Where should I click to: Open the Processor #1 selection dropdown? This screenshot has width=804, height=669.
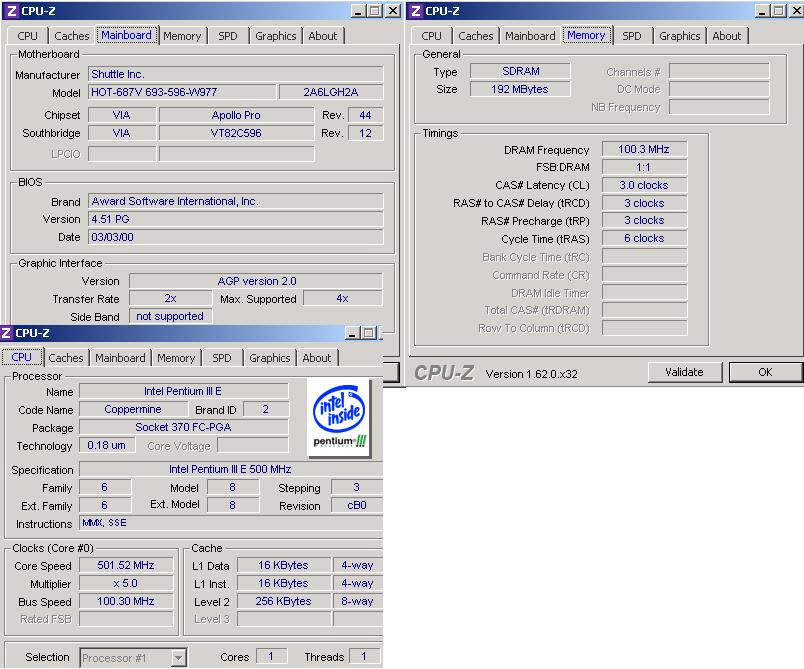point(134,658)
